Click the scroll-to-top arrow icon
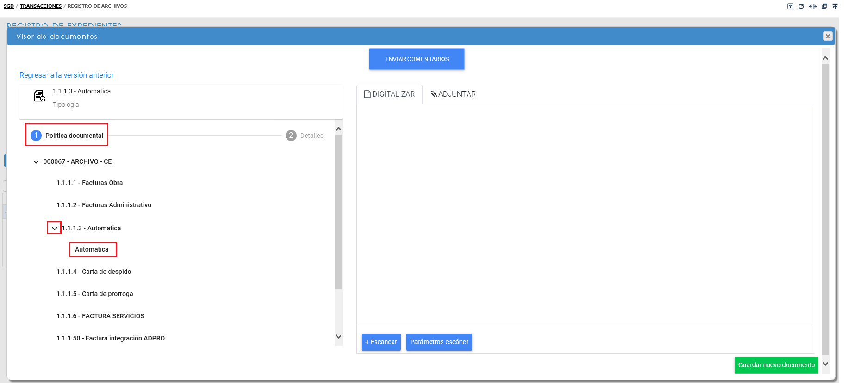The height and width of the screenshot is (383, 868). click(x=835, y=6)
